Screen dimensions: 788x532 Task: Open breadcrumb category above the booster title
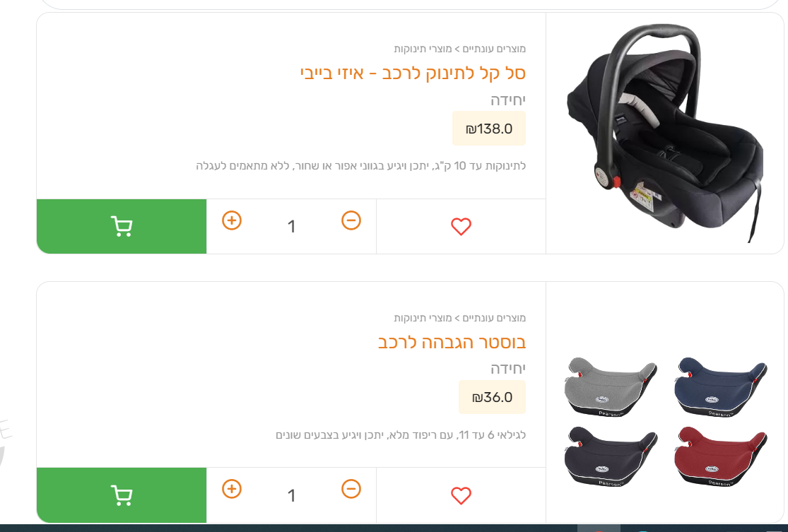(460, 318)
